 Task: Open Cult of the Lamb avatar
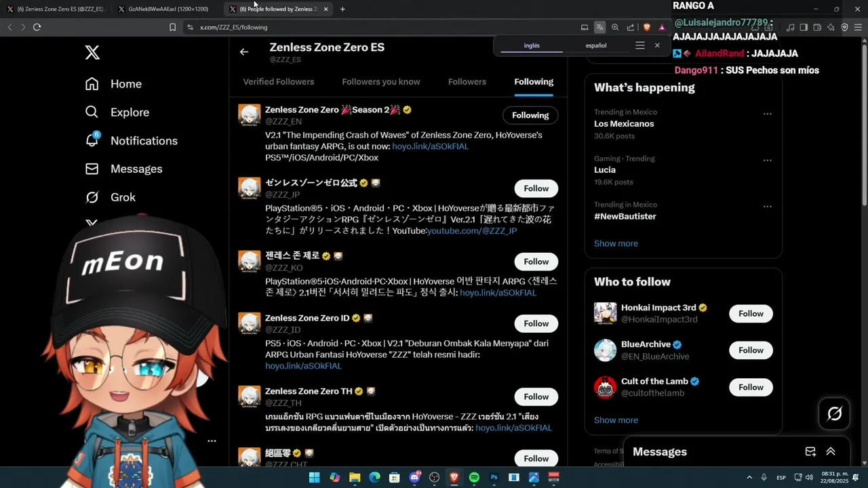point(606,387)
